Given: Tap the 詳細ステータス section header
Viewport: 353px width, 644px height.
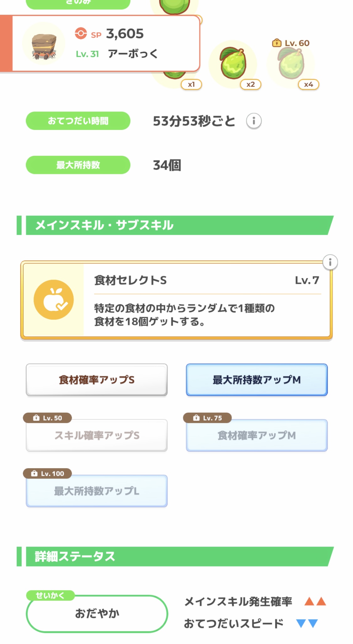Looking at the screenshot, I should point(176,556).
